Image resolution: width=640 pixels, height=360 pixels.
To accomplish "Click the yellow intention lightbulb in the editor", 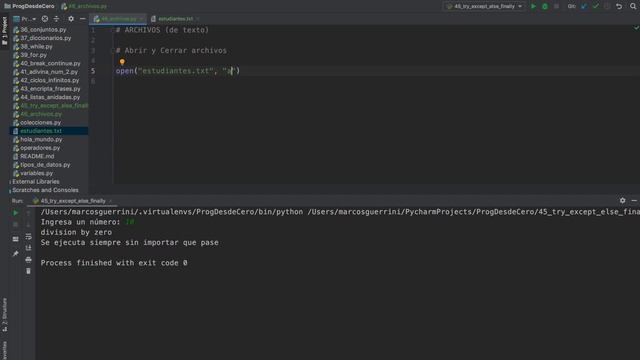I will click(122, 62).
